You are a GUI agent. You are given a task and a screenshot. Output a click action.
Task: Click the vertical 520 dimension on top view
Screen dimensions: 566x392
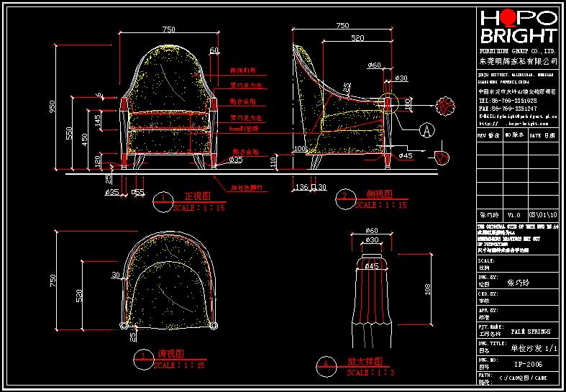[x=79, y=295]
